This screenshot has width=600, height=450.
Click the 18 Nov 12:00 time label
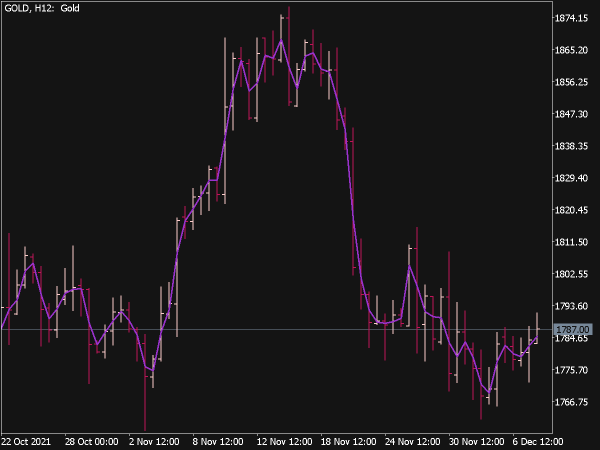tap(348, 442)
